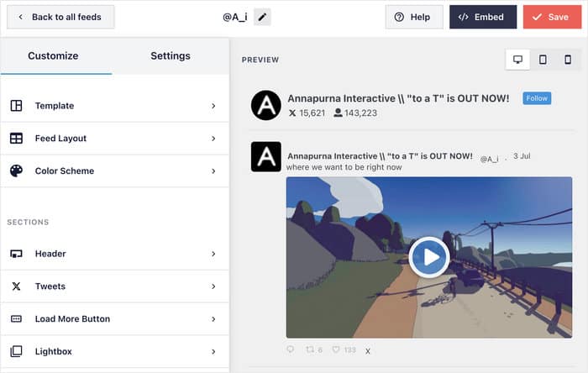Save the feed changes
The height and width of the screenshot is (373, 588).
(x=553, y=17)
